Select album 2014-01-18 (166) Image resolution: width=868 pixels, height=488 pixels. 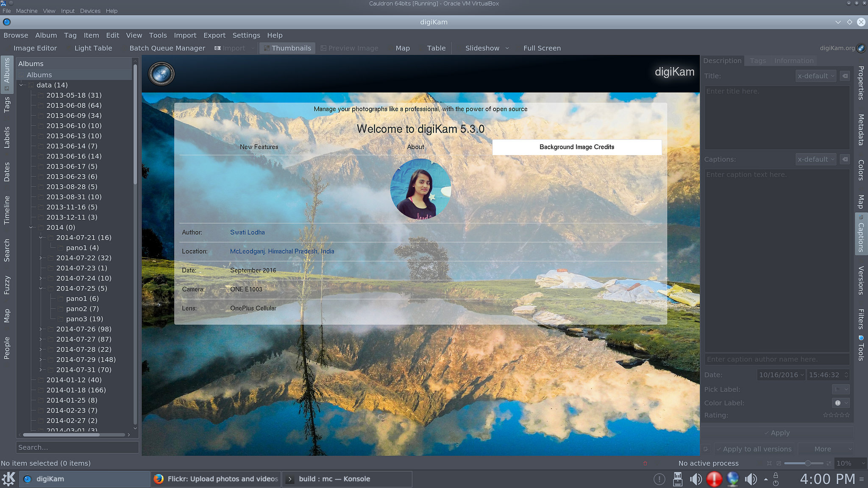click(76, 390)
